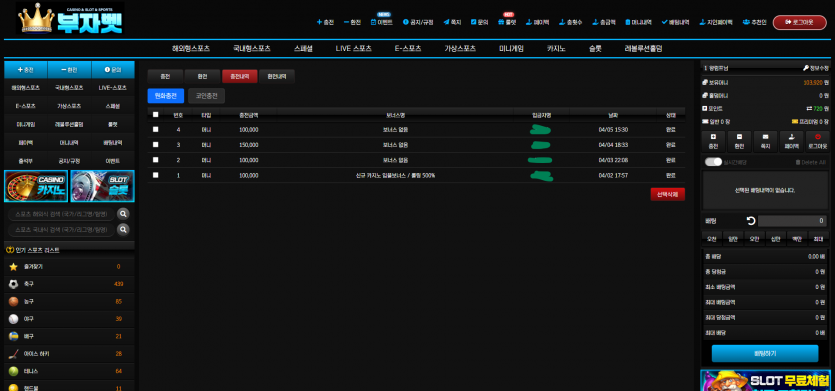
Task: Click the CASINO 카지노 banner thumbnail
Action: pyautogui.click(x=36, y=186)
